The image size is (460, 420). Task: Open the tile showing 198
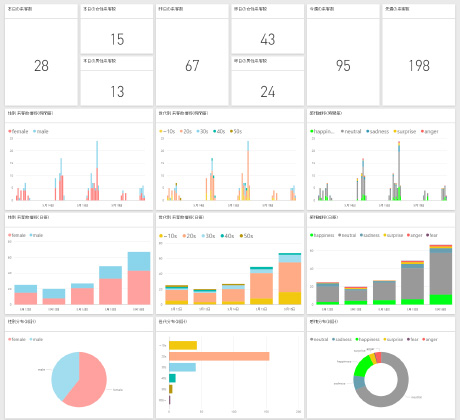pyautogui.click(x=419, y=55)
